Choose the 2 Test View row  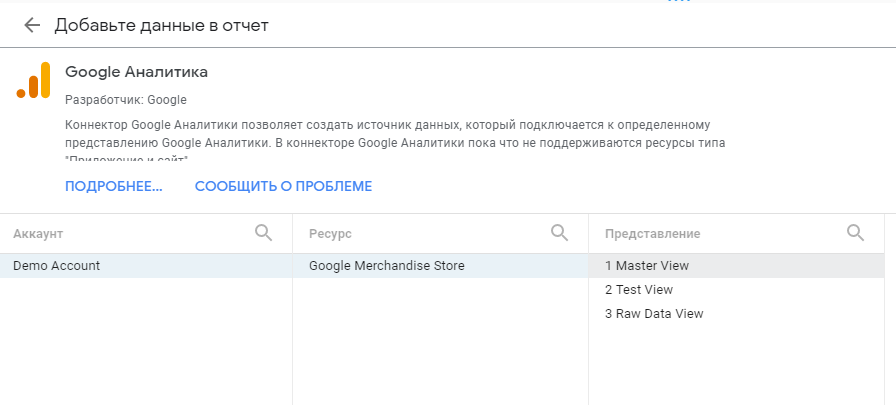737,290
